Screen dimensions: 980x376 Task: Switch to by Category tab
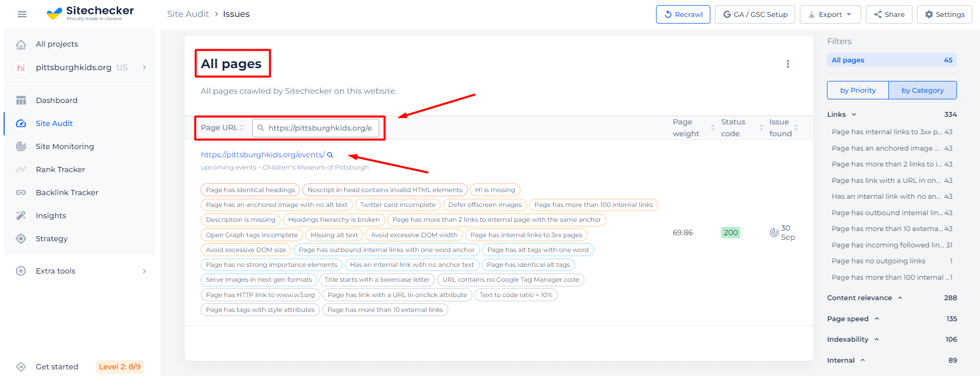pyautogui.click(x=923, y=90)
